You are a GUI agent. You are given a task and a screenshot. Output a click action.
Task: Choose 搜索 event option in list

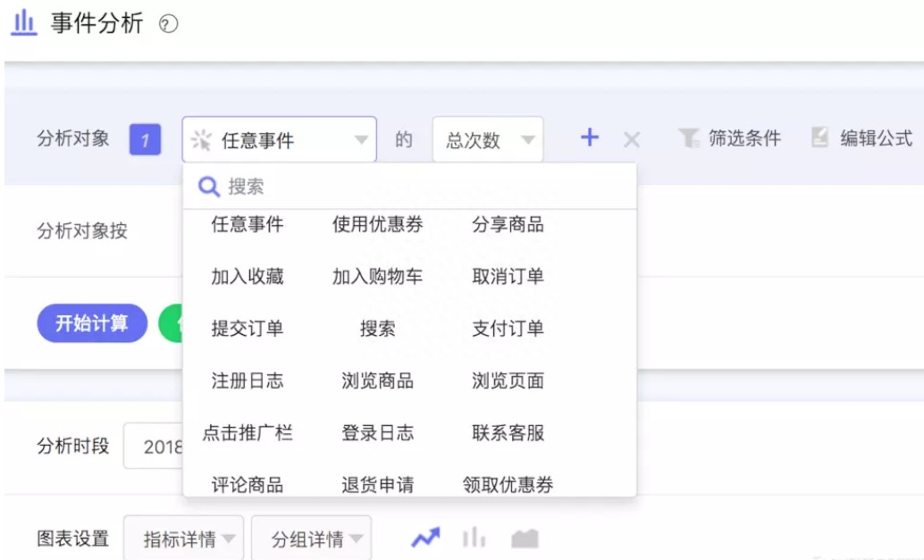pos(378,329)
